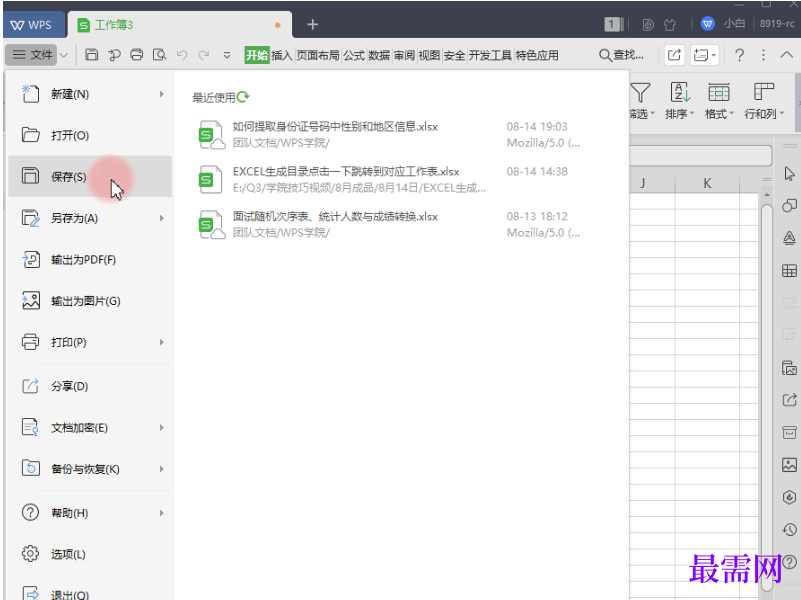Click the help question mark icon
The width and height of the screenshot is (801, 600).
(x=739, y=55)
